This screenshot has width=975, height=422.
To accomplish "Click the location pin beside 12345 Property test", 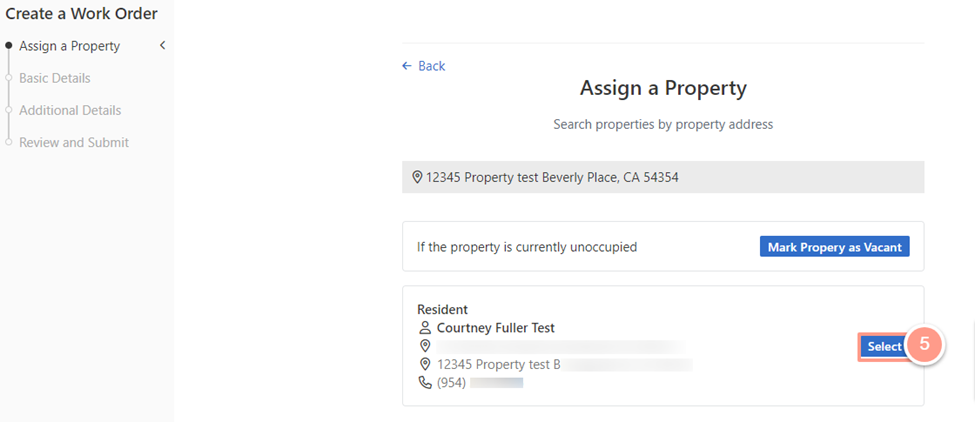I will [425, 364].
